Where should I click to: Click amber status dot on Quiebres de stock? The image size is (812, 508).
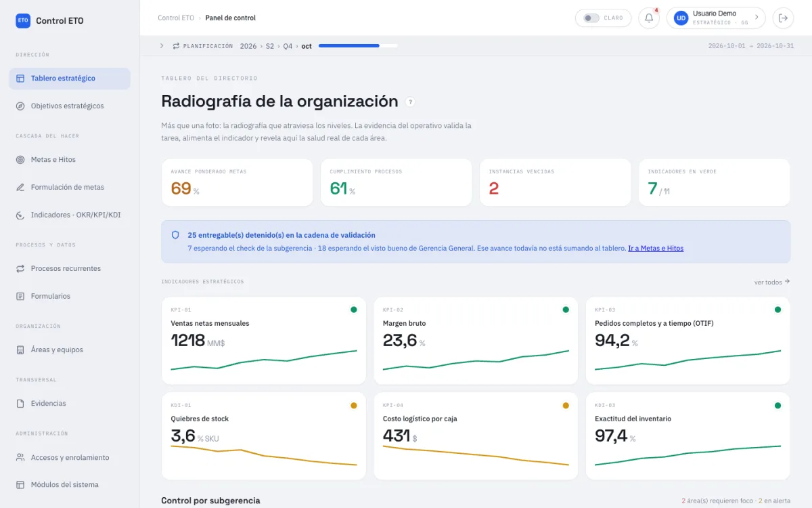tap(354, 405)
